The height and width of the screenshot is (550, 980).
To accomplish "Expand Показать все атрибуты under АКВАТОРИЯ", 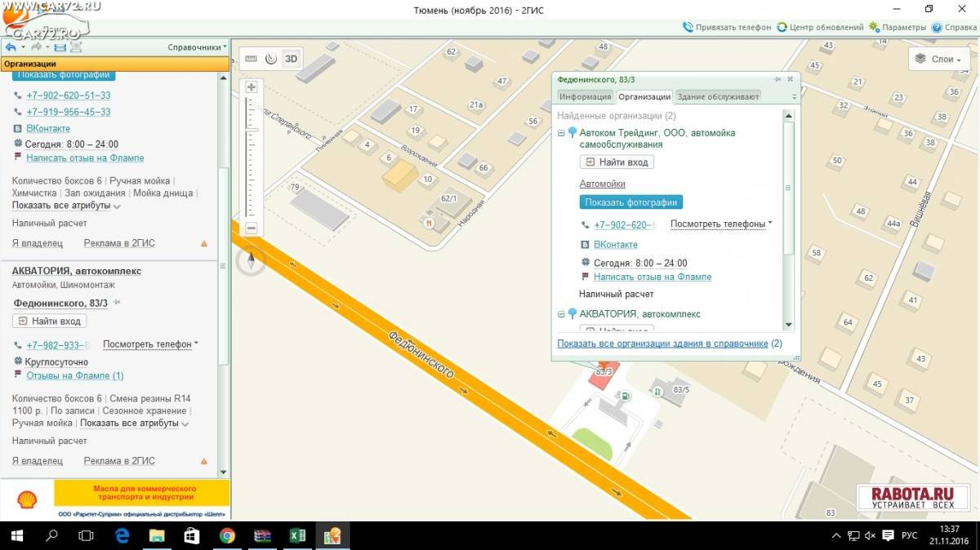I will click(x=134, y=423).
